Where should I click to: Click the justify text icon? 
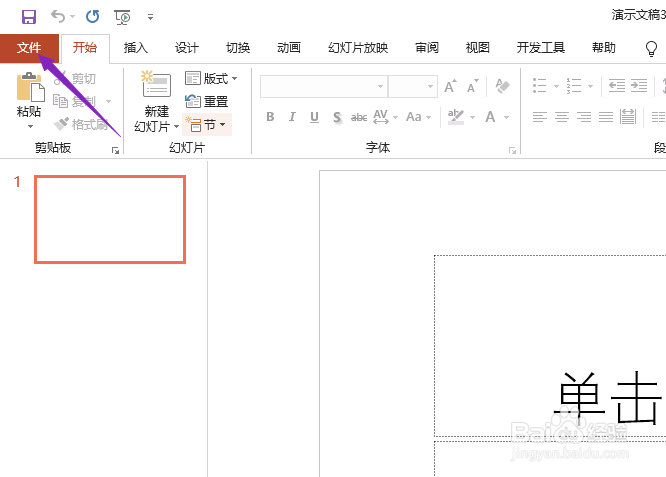pyautogui.click(x=606, y=117)
